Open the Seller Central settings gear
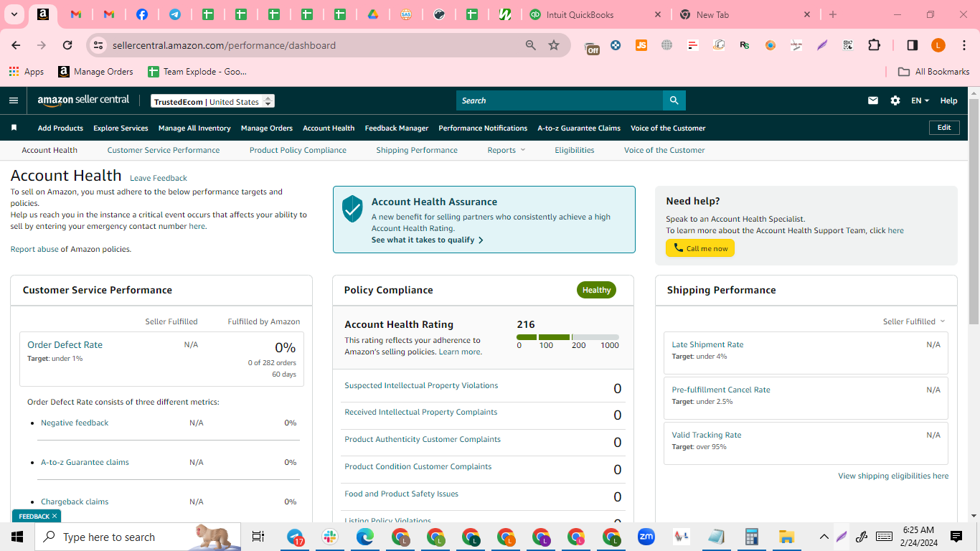The image size is (980, 551). click(x=895, y=100)
